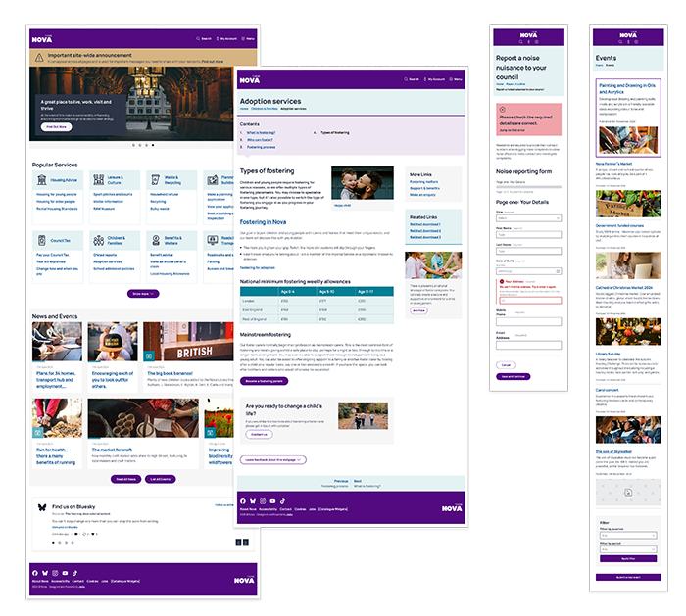The width and height of the screenshot is (686, 616).
Task: Expand the feedback dropdown on the Adoption page
Action: pos(273,460)
